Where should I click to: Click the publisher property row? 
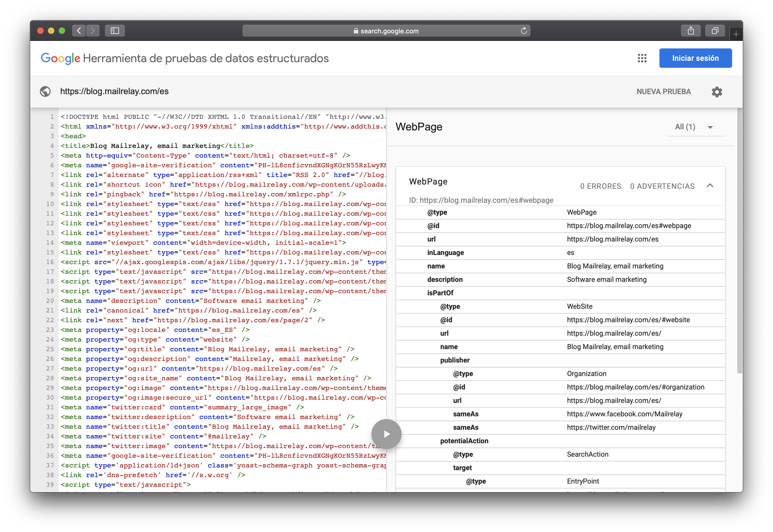pyautogui.click(x=560, y=360)
